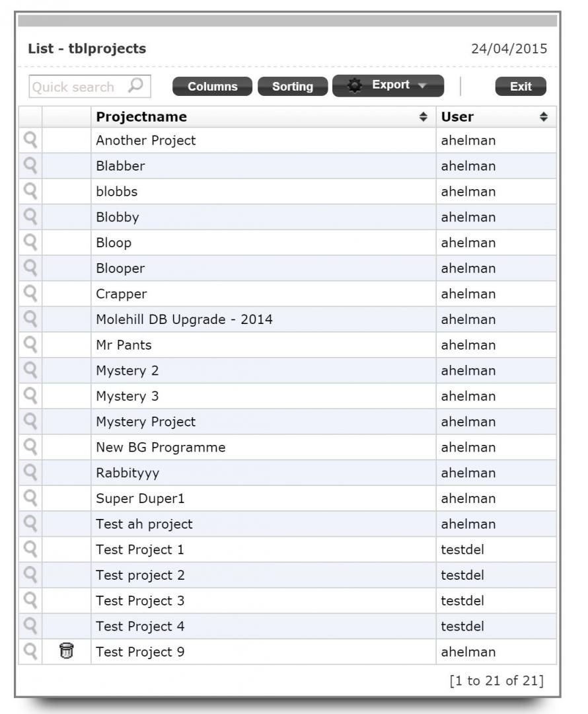This screenshot has width=588, height=714.
Task: Click the Exit button
Action: pyautogui.click(x=521, y=87)
